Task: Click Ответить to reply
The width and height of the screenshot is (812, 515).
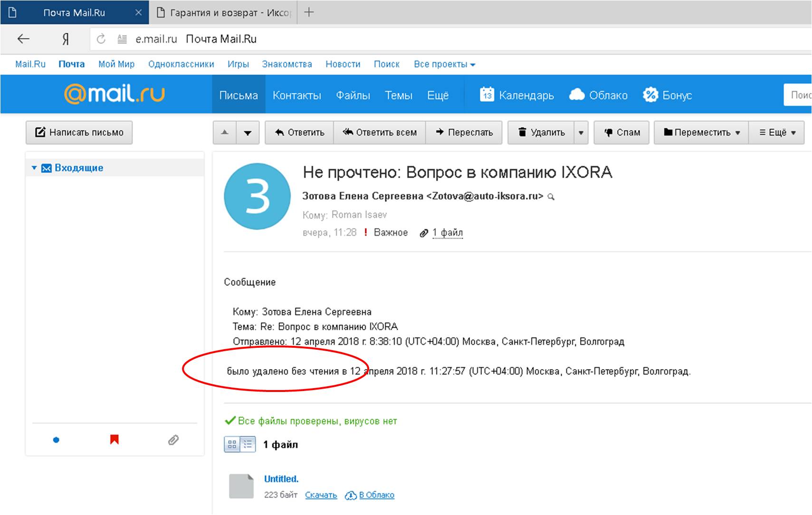Action: point(299,133)
